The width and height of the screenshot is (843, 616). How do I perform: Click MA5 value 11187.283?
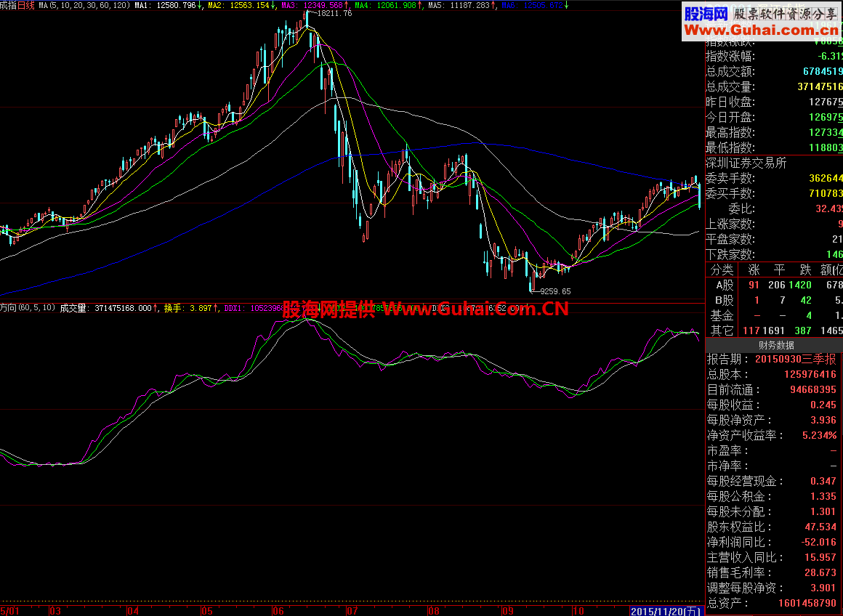469,5
